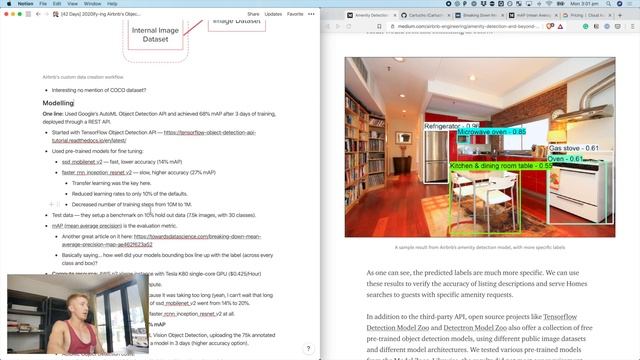Open the Notion sidebar toggle icon
This screenshot has height=360, width=640.
28,14
